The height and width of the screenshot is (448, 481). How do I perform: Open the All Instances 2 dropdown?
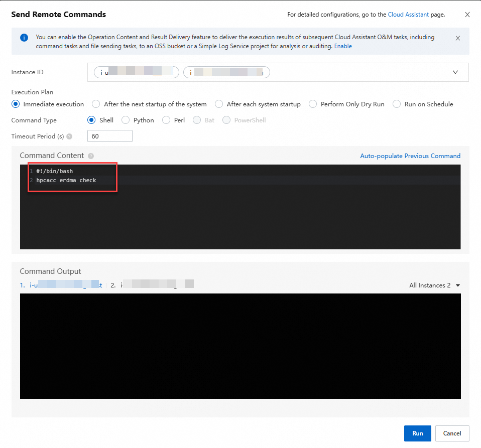pos(435,285)
